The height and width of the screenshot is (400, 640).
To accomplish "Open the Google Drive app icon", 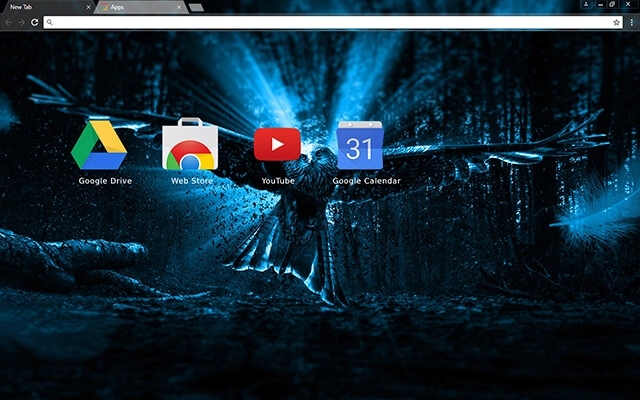I will pos(99,145).
